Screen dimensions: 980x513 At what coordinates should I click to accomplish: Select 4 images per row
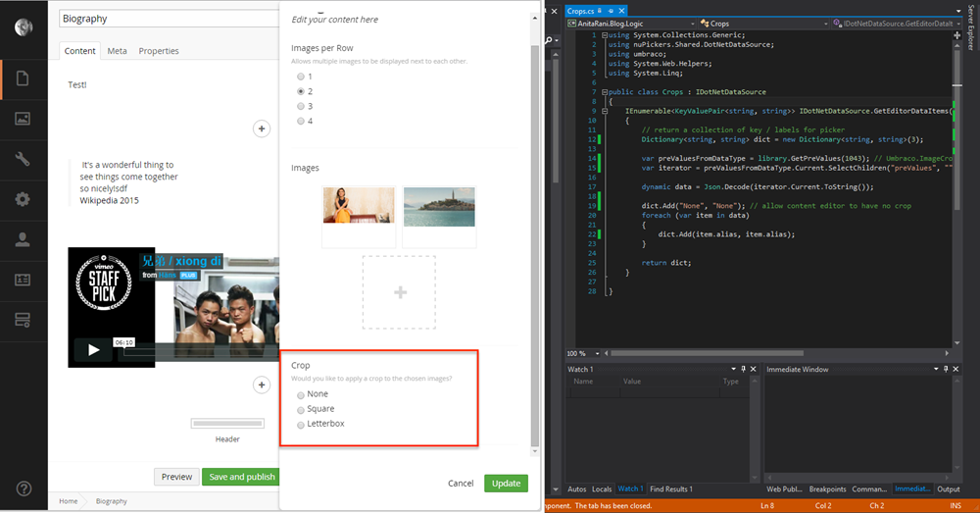coord(301,121)
